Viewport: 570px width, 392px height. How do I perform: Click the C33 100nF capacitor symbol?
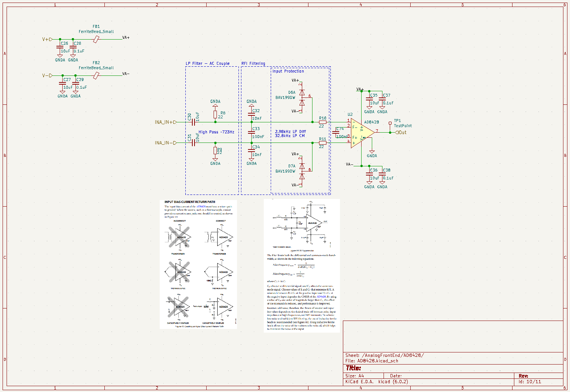pos(252,133)
